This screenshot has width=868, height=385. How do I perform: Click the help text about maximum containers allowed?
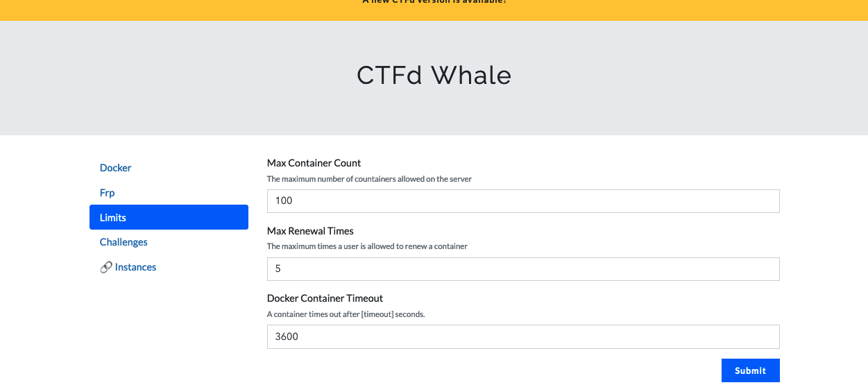(x=369, y=179)
